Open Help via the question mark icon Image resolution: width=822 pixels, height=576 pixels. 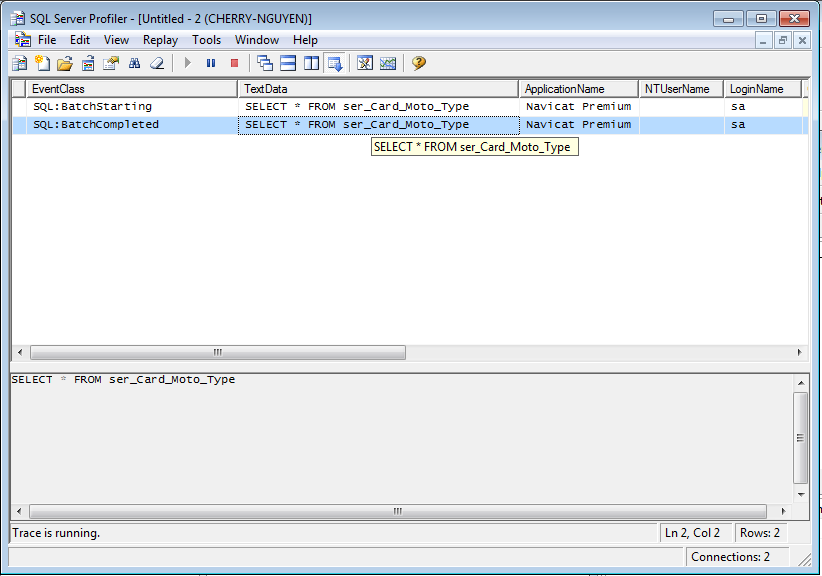[x=417, y=63]
